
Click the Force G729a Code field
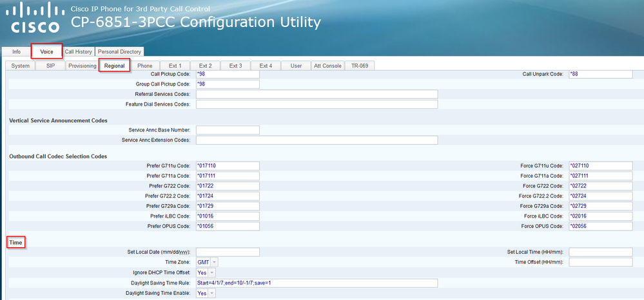(601, 206)
